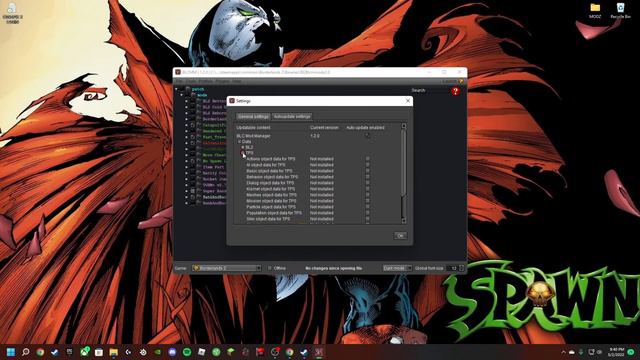Open the Tools menu in BLCMM
Image resolution: width=640 pixels, height=360 pixels.
pyautogui.click(x=191, y=81)
